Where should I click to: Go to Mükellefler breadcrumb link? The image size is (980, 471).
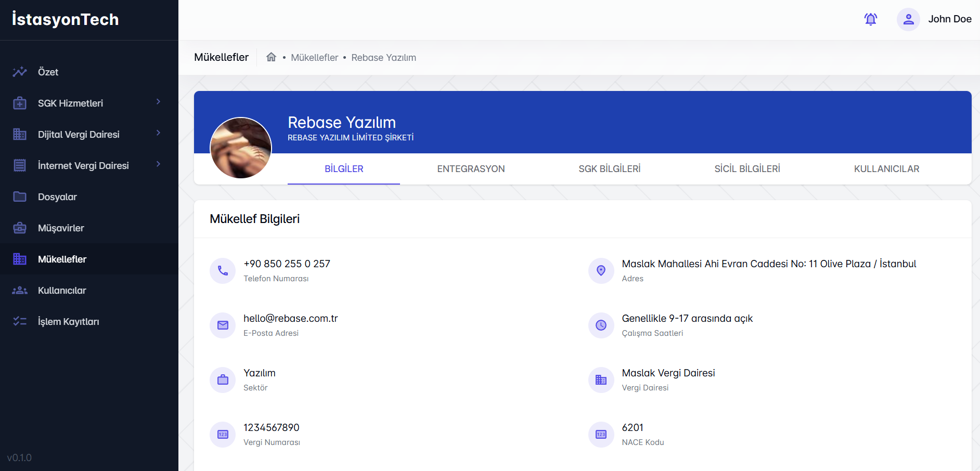pos(314,58)
